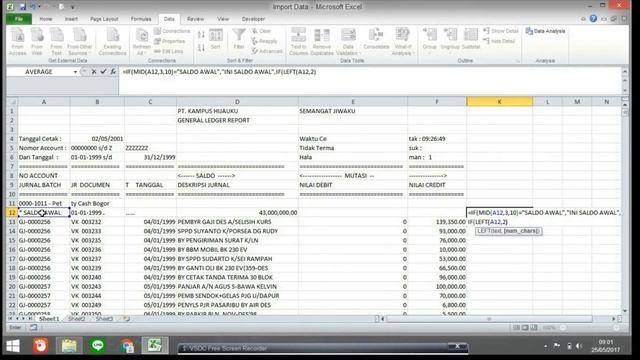Select column K header

pos(499,102)
